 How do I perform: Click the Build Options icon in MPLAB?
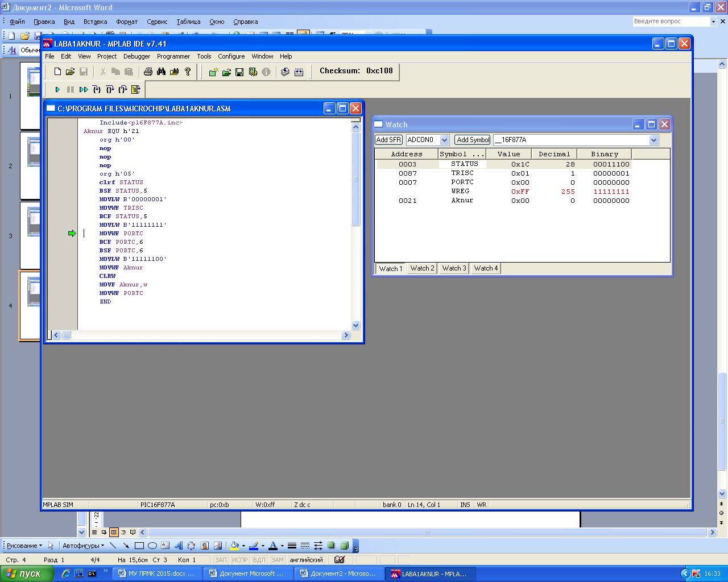tap(253, 72)
